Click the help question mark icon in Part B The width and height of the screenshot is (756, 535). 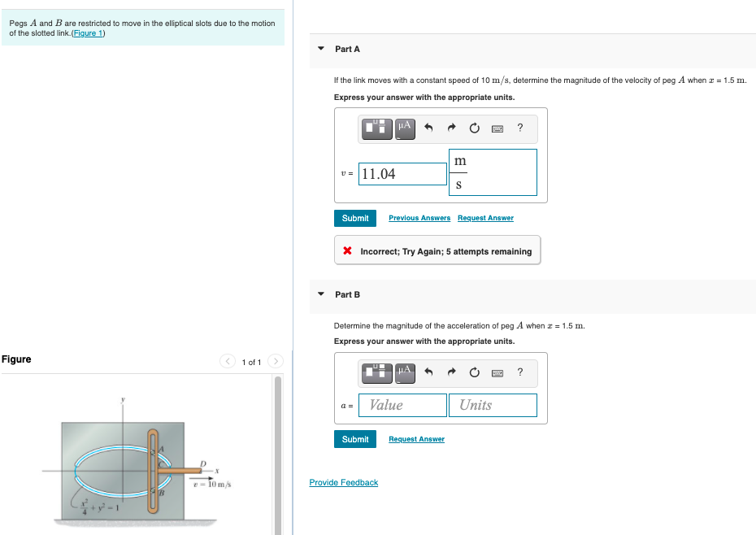[519, 372]
